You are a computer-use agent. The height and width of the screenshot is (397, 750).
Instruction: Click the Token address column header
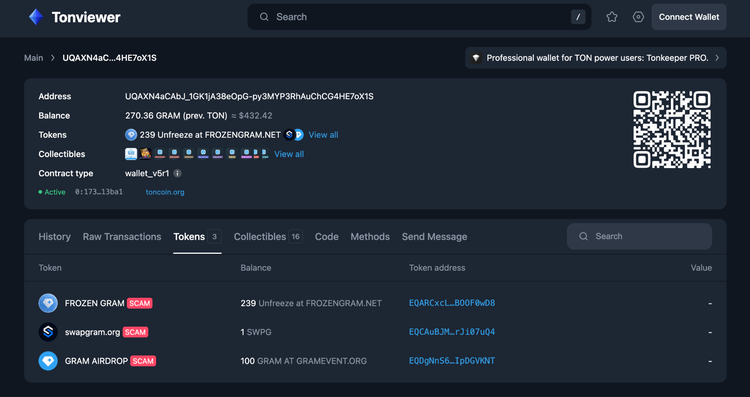pos(437,268)
